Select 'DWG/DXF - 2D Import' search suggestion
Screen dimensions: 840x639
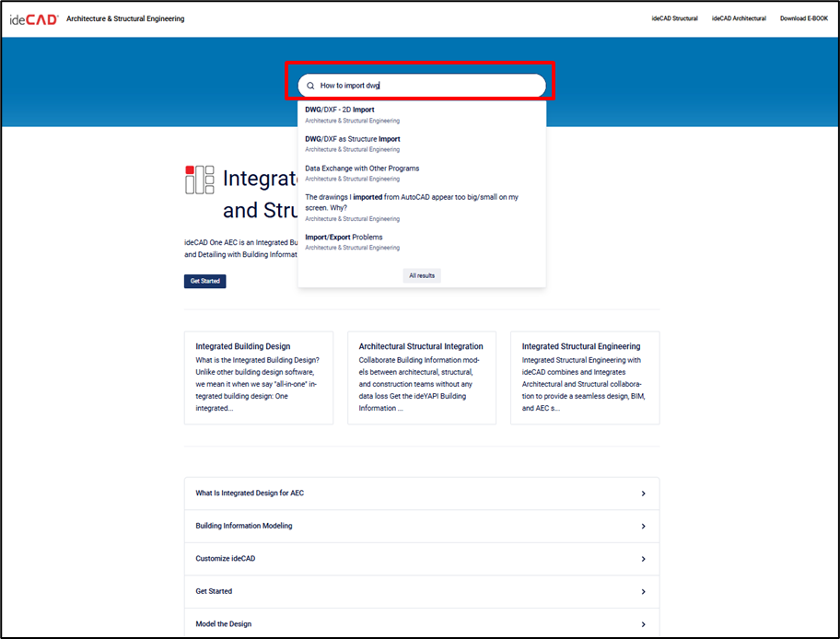(340, 110)
